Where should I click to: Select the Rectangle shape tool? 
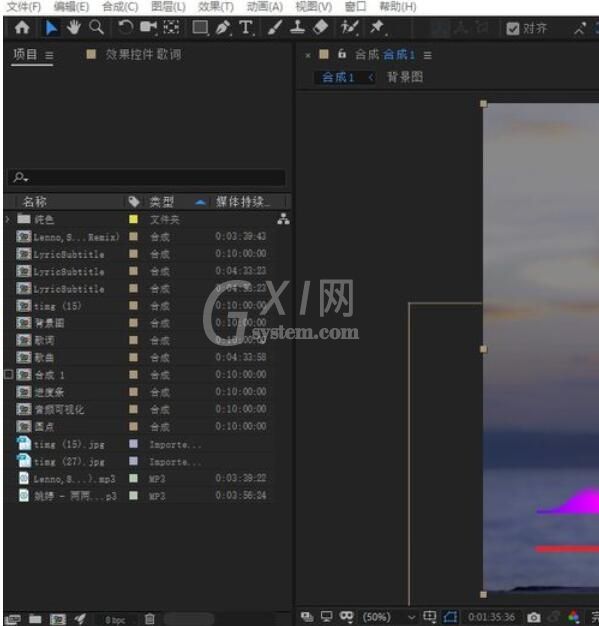pos(200,28)
